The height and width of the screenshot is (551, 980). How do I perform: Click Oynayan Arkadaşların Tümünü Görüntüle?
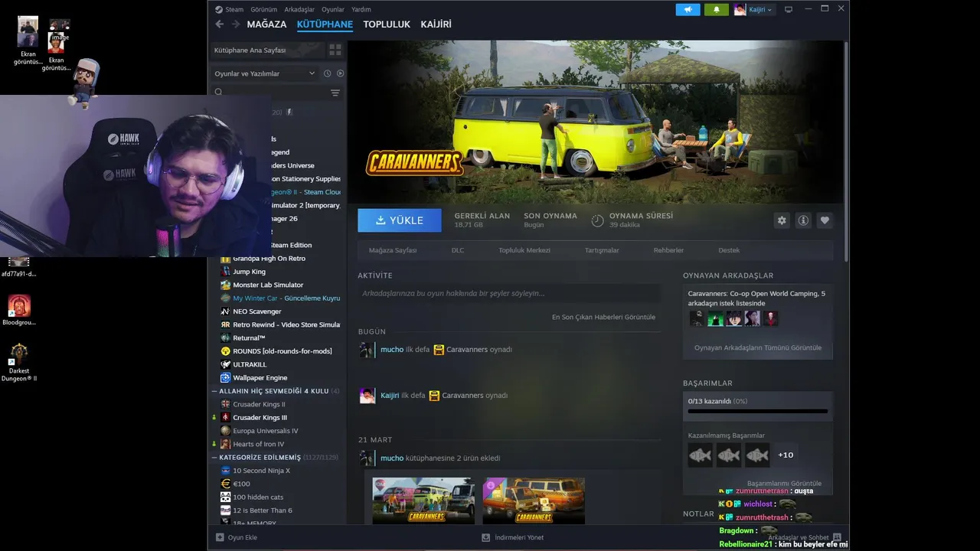[x=758, y=347]
